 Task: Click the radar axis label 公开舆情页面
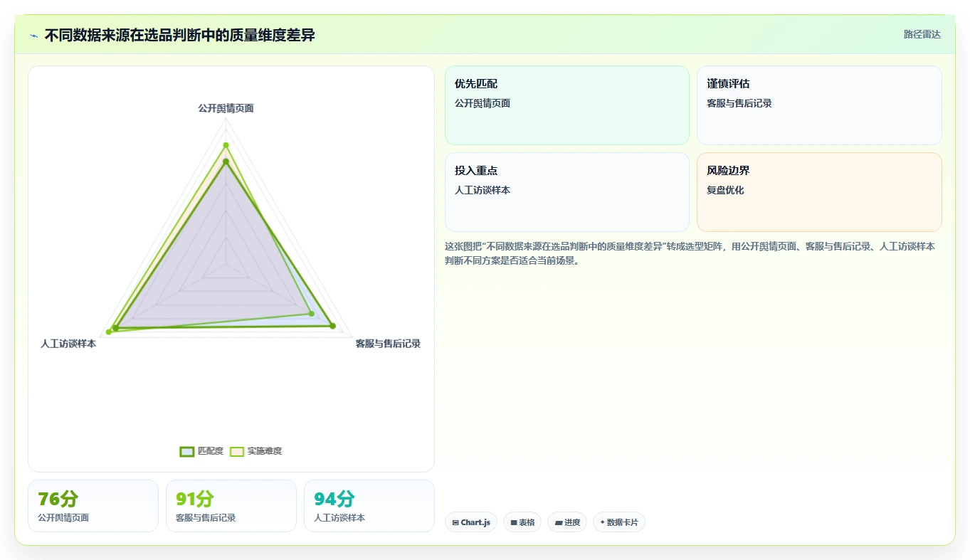click(226, 108)
